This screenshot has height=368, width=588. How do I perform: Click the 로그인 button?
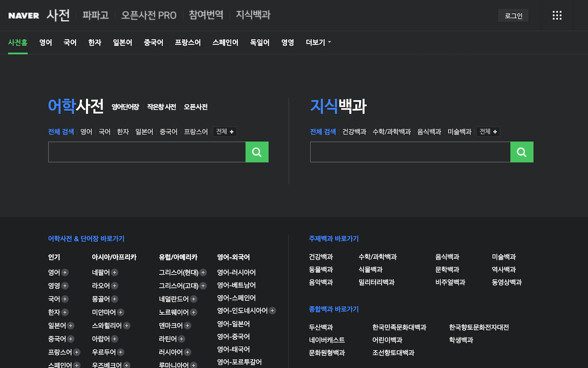coord(514,15)
